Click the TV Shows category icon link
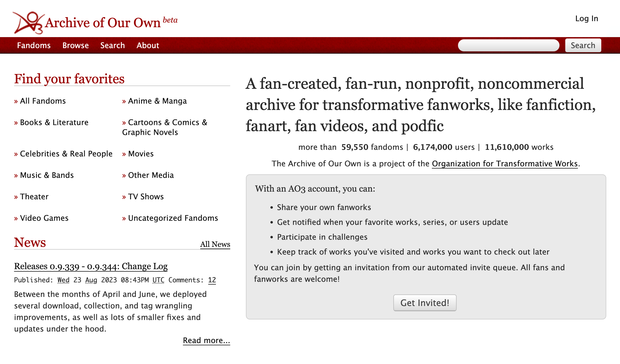The height and width of the screenshot is (364, 620). 146,196
